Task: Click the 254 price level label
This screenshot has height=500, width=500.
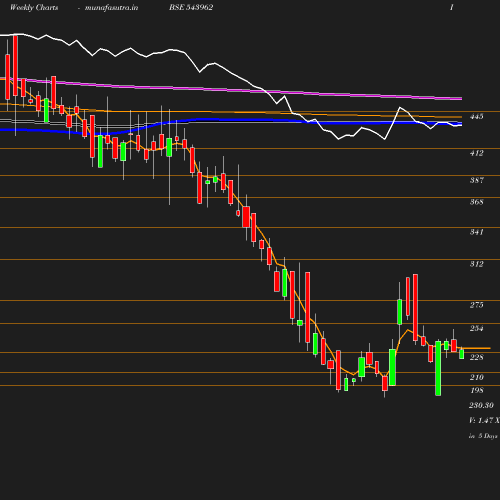Action: coord(477,328)
